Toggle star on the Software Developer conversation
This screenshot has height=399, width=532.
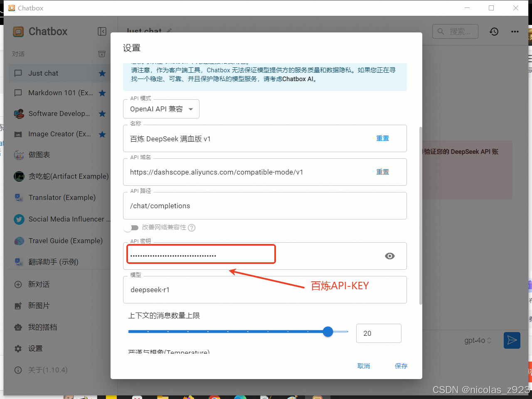pos(102,113)
